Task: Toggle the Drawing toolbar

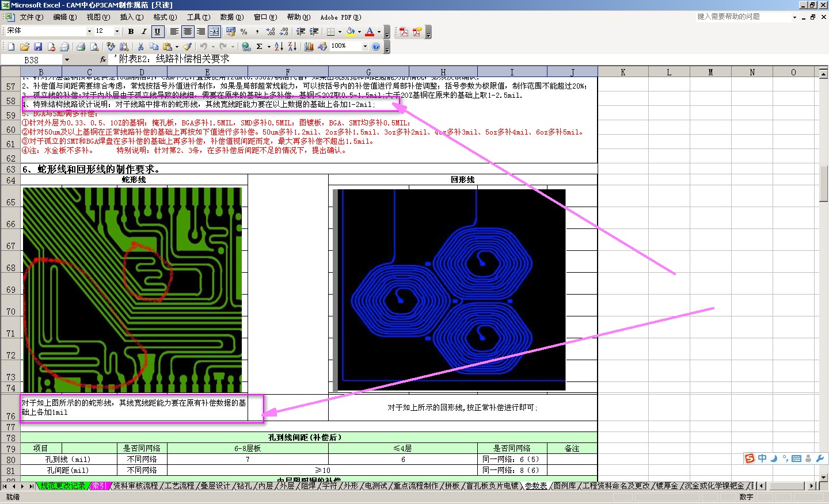Action: [x=322, y=47]
